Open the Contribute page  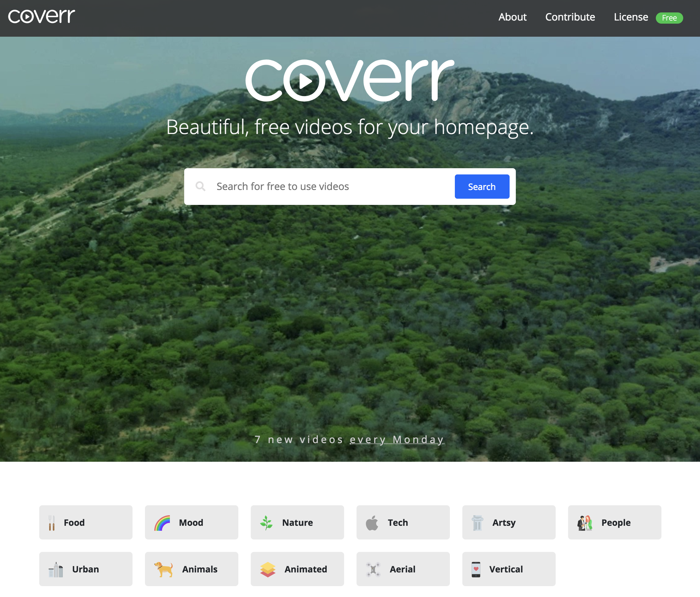570,17
